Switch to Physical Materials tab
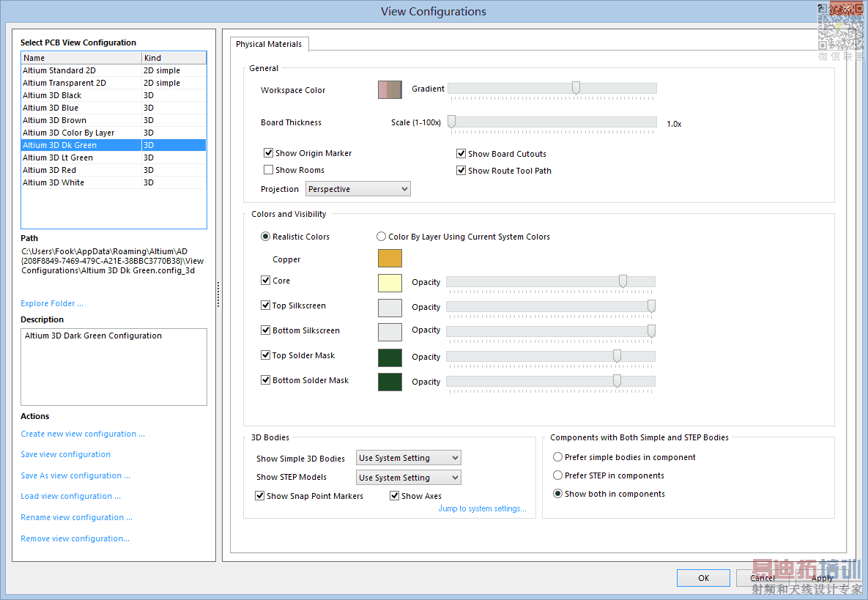The height and width of the screenshot is (600, 868). point(269,44)
